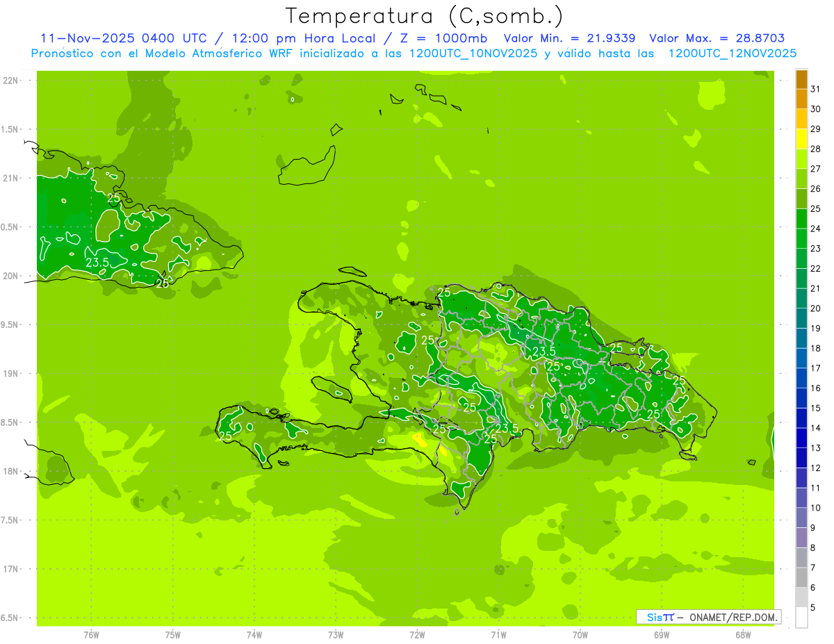The width and height of the screenshot is (834, 644).
Task: Click the legend value "25"
Action: click(816, 208)
